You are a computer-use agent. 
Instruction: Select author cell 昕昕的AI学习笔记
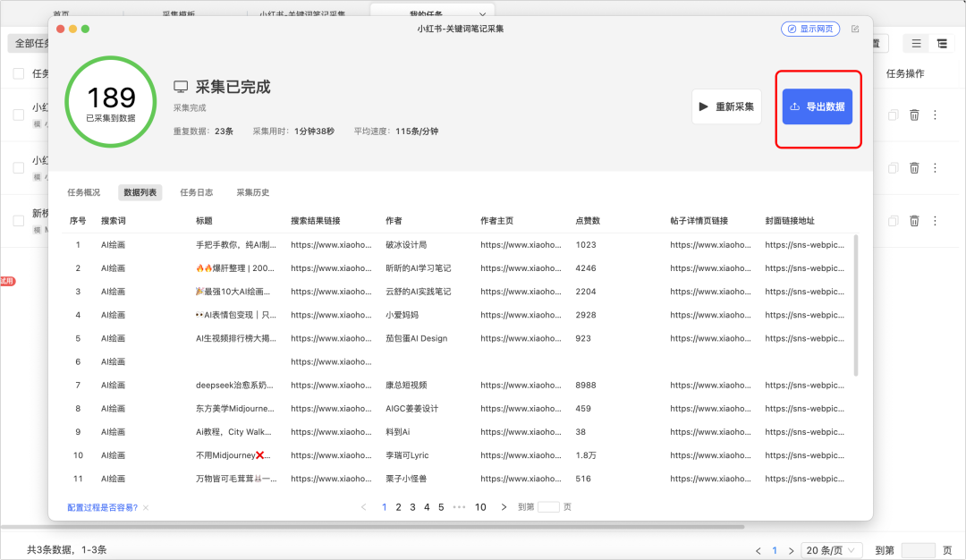(x=419, y=268)
